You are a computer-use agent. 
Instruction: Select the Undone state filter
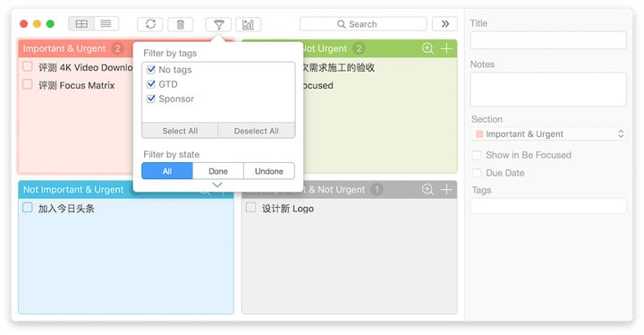click(269, 171)
